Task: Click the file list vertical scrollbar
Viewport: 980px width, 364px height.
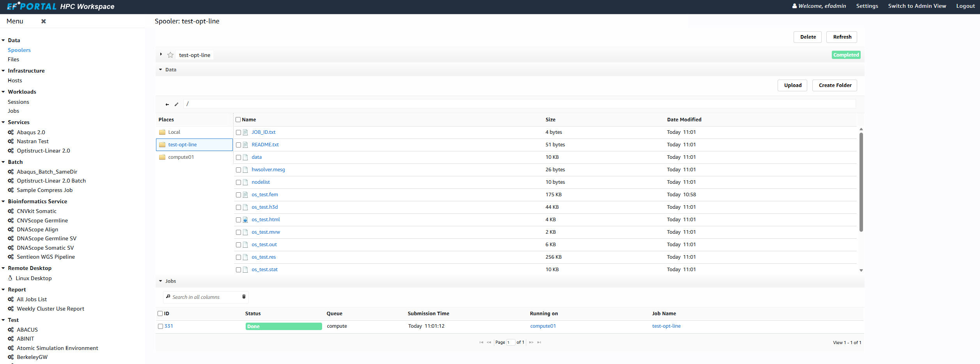Action: pos(861,182)
